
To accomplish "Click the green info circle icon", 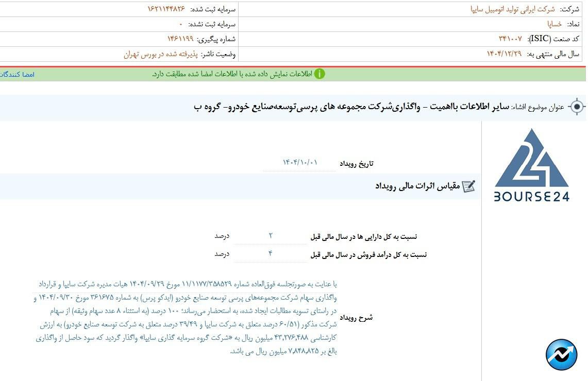I will (320, 74).
